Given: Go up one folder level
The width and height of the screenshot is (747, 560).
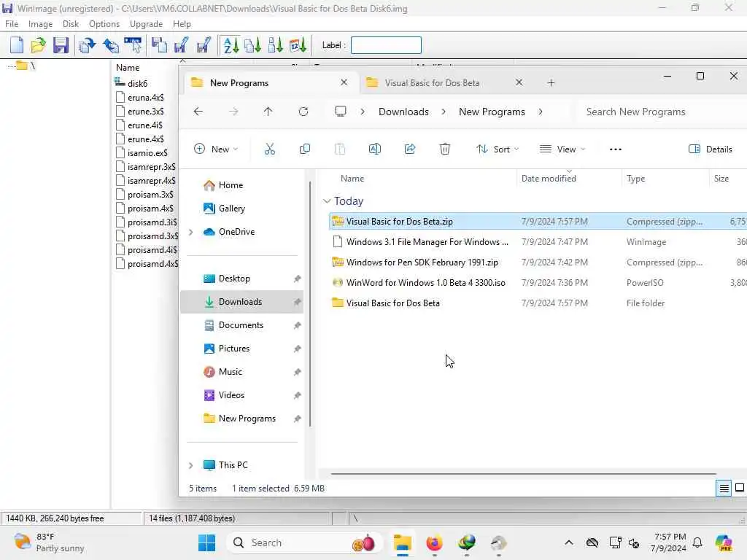Looking at the screenshot, I should (268, 112).
